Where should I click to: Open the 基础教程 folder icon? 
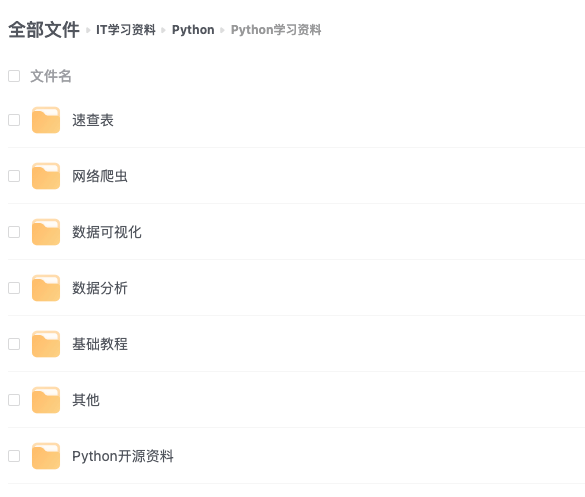click(x=46, y=344)
